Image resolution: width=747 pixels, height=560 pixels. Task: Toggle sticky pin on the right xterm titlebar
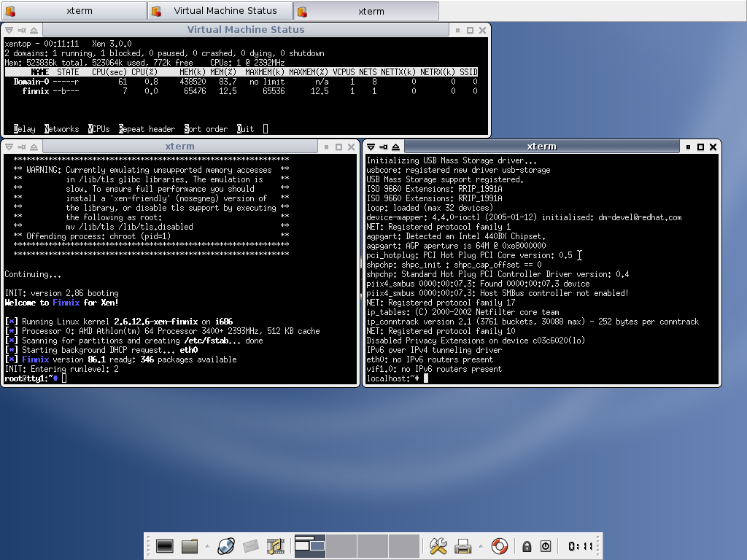click(x=382, y=146)
